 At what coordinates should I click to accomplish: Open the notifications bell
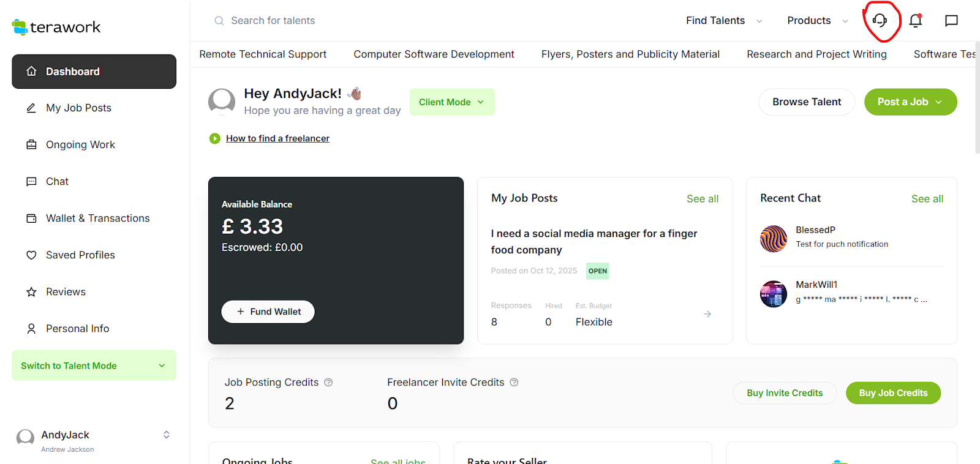click(x=916, y=21)
